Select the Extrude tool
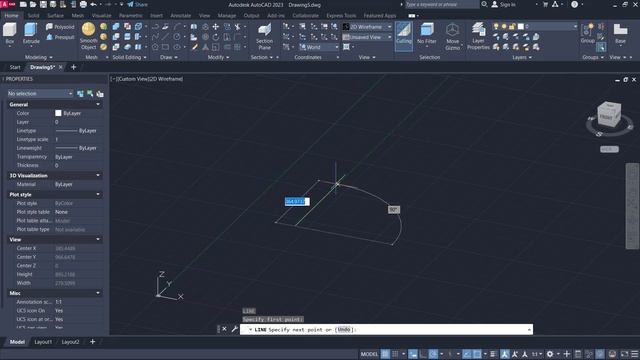 tap(31, 33)
